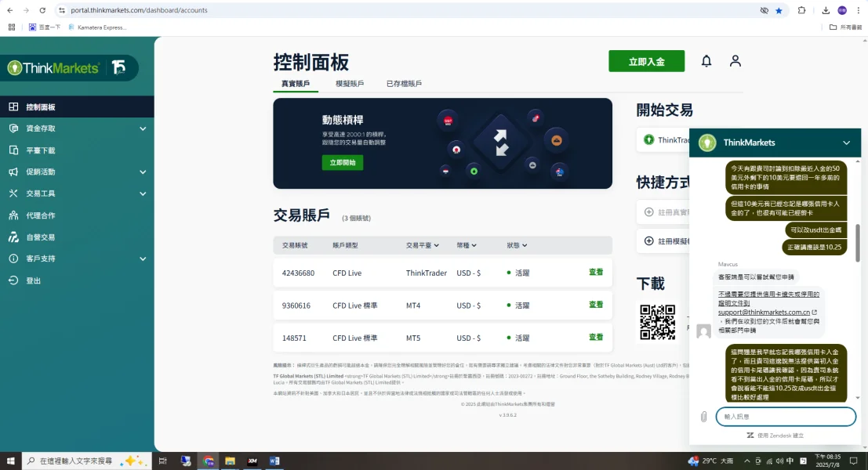Open the browser apps grid icon
Viewport: 868px width, 470px height.
[12, 27]
